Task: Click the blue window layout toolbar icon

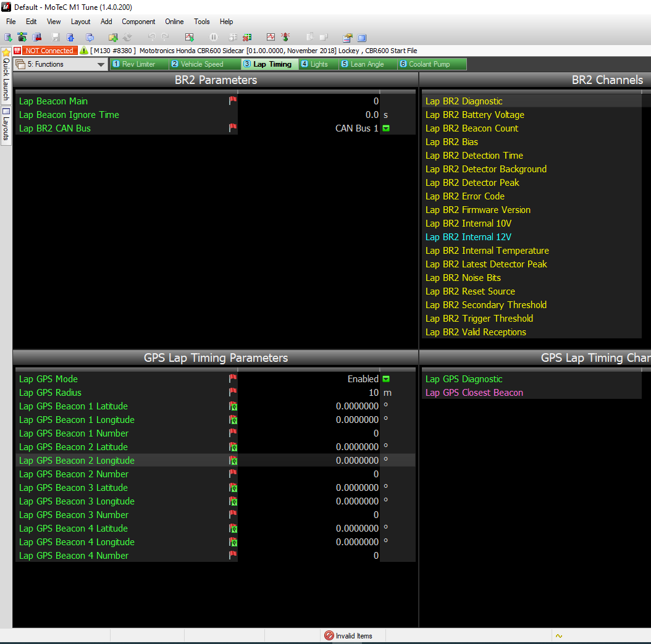Action: click(x=361, y=38)
